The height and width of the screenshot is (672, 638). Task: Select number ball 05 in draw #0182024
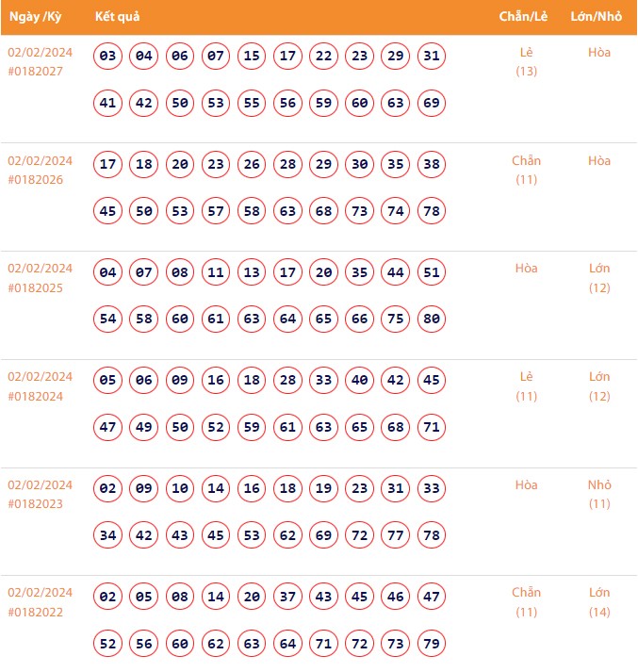click(x=108, y=381)
